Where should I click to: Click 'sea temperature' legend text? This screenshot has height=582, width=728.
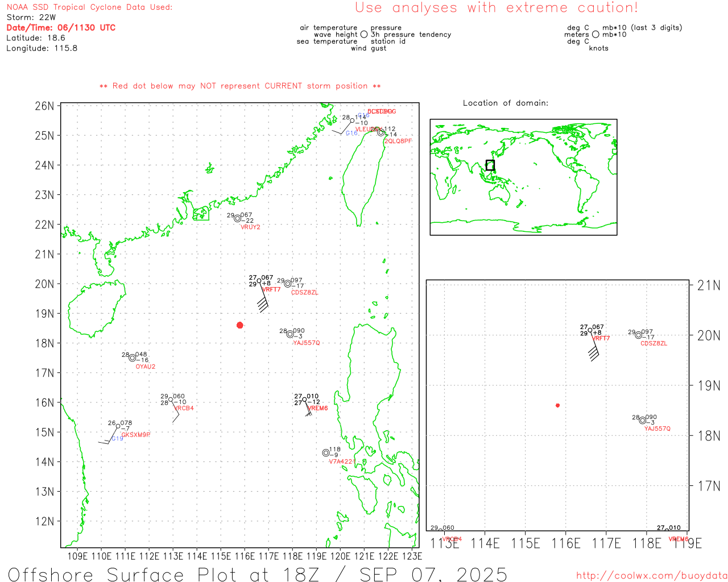(x=327, y=41)
